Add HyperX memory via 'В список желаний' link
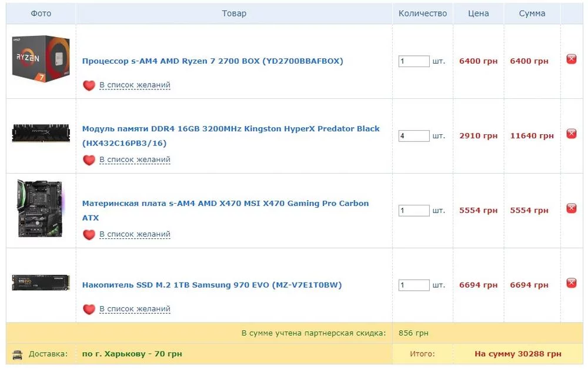Viewport: 588px width, 372px height. [135, 160]
